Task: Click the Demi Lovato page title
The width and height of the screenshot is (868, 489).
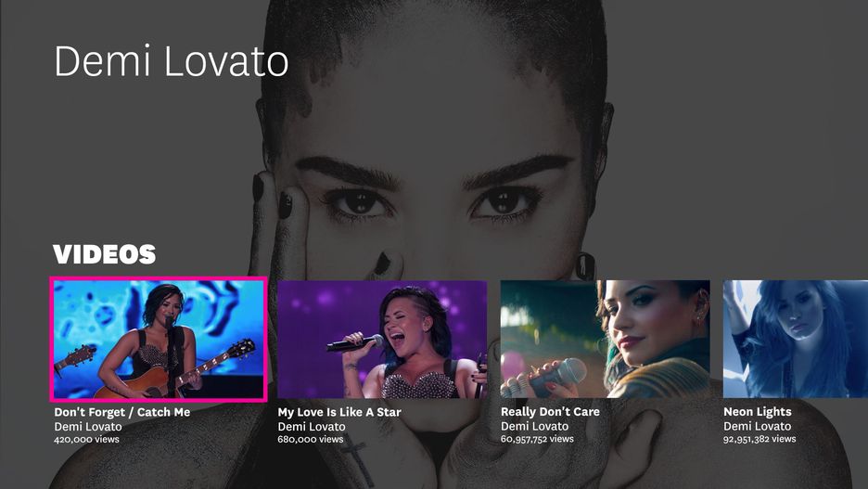Action: coord(171,61)
